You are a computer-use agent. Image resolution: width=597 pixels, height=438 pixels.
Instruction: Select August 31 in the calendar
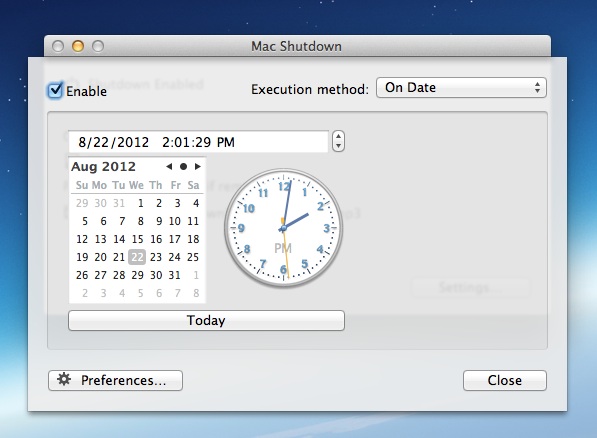coord(174,275)
